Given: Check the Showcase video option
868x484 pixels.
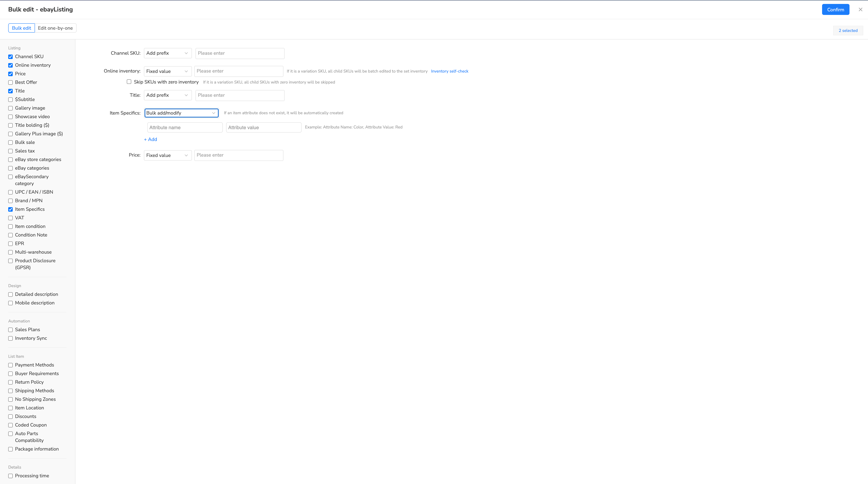Looking at the screenshot, I should (10, 117).
